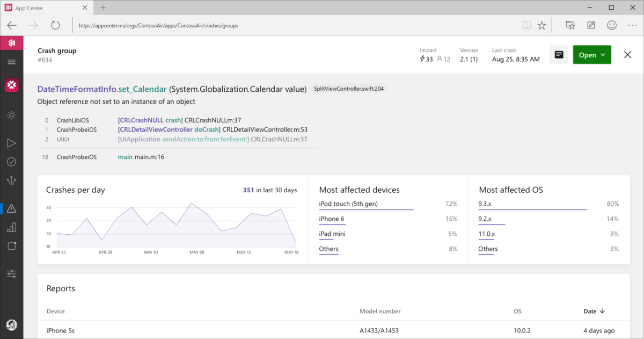Open the Edge settings menu with three dots
Screen dimensions: 644x339
pos(632,25)
